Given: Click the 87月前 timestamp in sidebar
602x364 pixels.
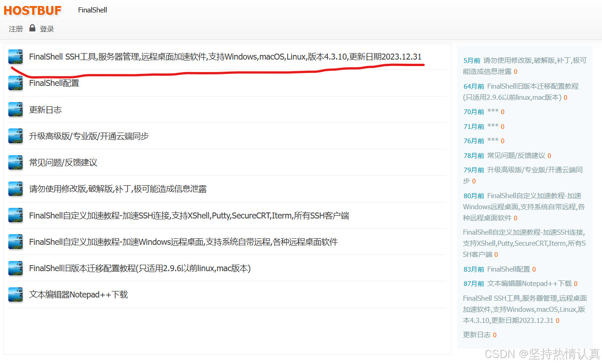Looking at the screenshot, I should point(474,284).
